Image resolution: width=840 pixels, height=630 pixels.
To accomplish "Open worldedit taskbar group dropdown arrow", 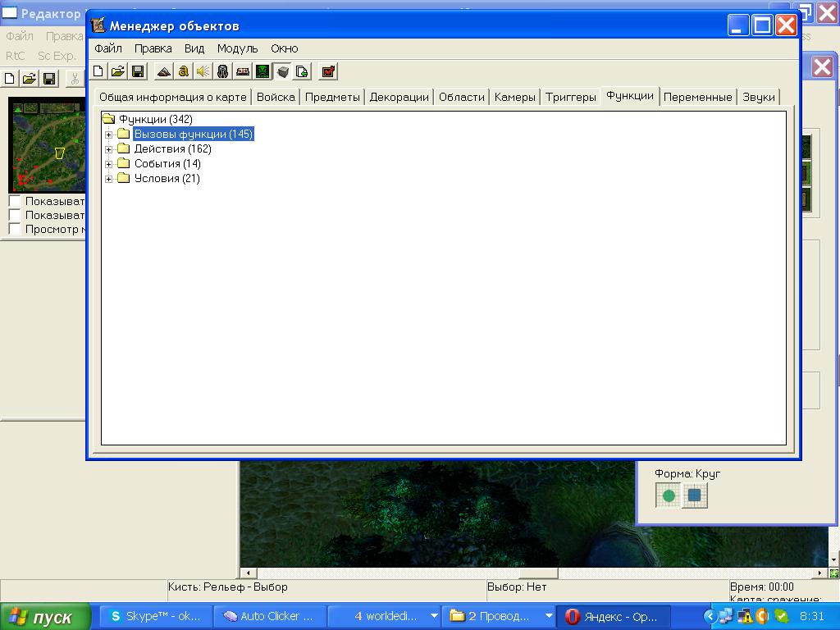I will coord(434,616).
